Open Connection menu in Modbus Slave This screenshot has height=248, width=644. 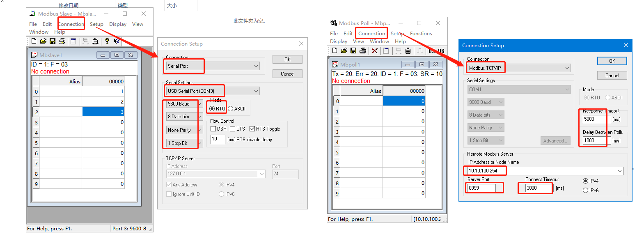pyautogui.click(x=71, y=24)
